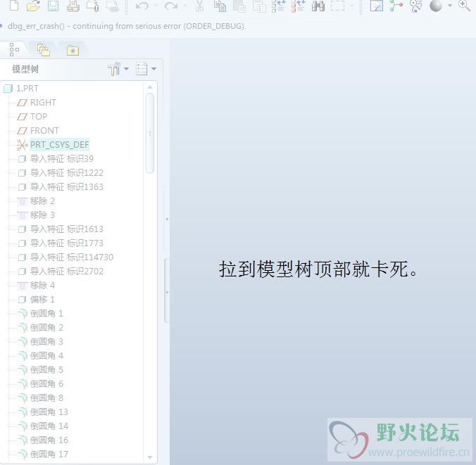Screen dimensions: 476x465
Task: Click the dbg_err_crash() error message text
Action: tap(127, 27)
